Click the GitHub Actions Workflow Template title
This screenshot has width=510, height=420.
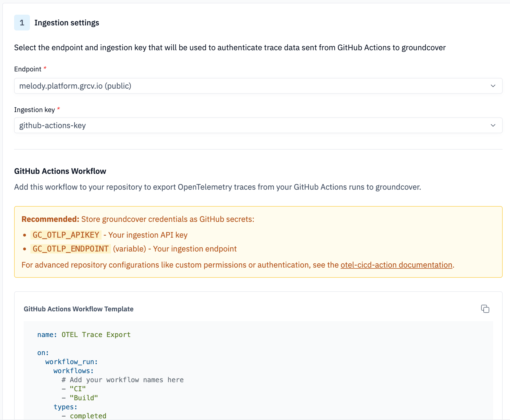(x=78, y=309)
